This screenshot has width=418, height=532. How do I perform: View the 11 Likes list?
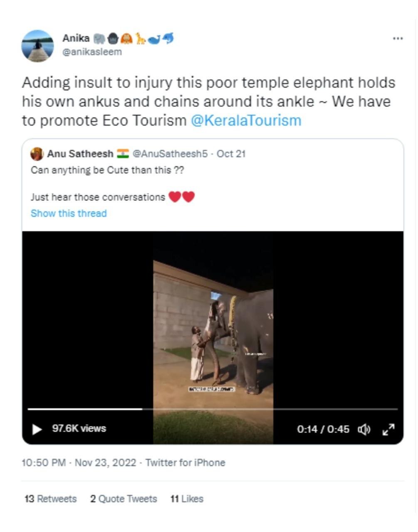coord(187,499)
